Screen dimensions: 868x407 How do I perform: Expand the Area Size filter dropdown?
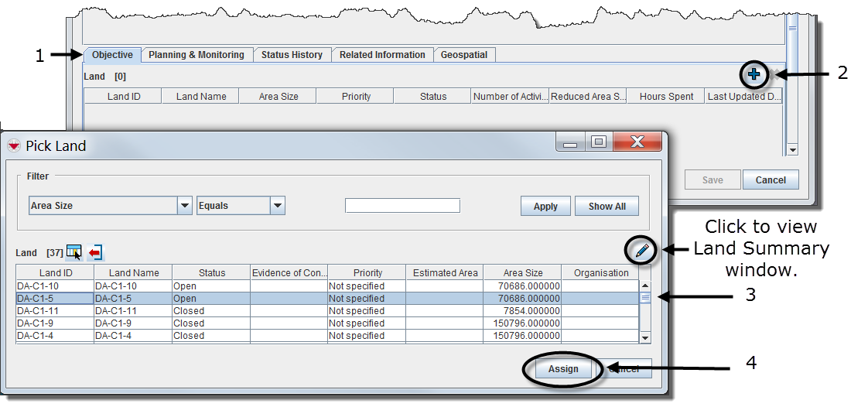pyautogui.click(x=185, y=206)
